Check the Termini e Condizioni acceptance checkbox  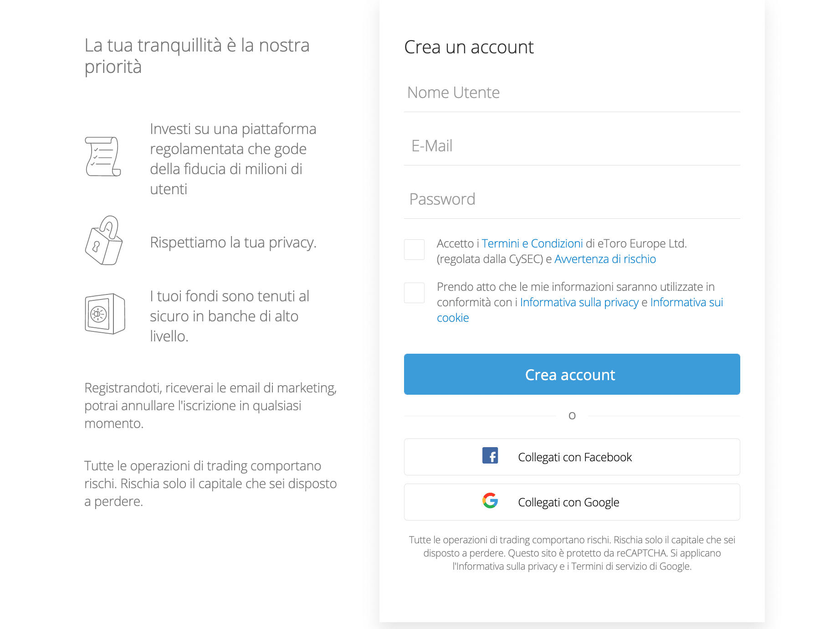[x=414, y=250]
